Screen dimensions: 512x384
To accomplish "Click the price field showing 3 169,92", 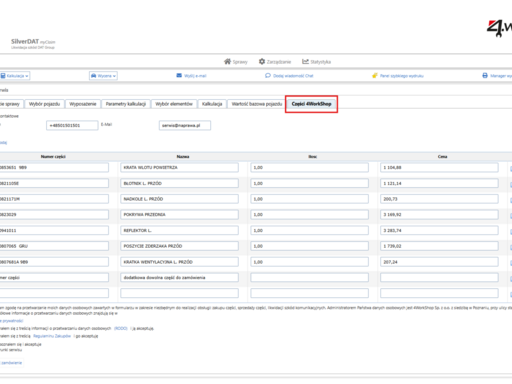I will click(x=439, y=215).
